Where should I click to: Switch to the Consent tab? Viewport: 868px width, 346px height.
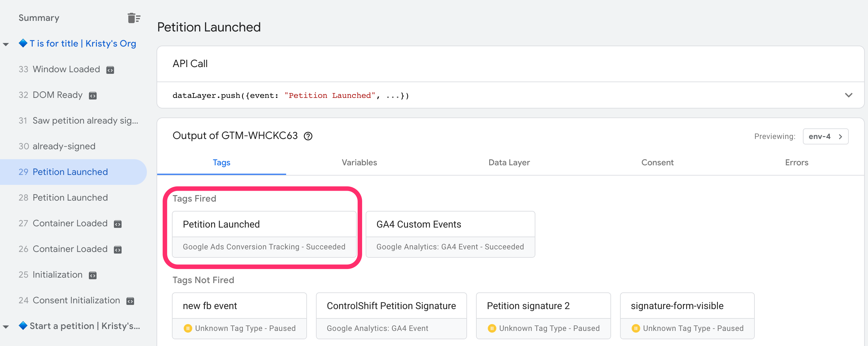click(657, 162)
